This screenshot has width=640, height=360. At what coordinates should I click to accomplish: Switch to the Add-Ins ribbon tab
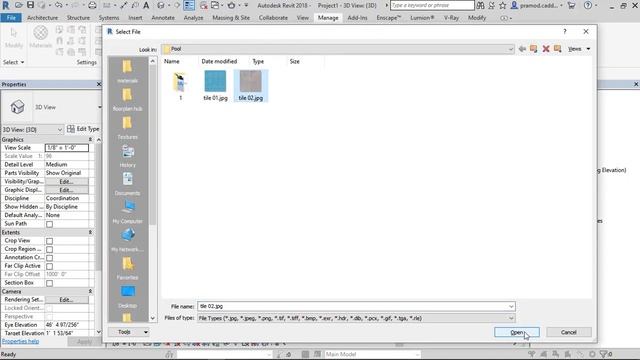[x=358, y=18]
